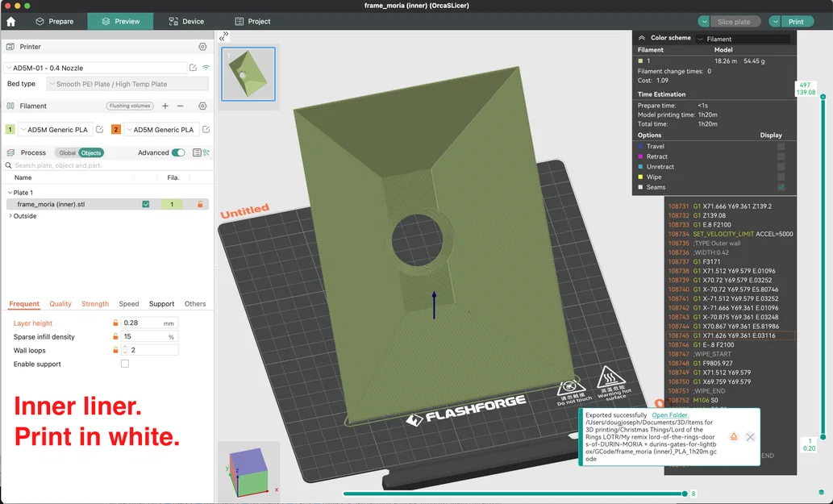Click filament 2 orange color swatch
The width and height of the screenshot is (833, 504).
116,129
